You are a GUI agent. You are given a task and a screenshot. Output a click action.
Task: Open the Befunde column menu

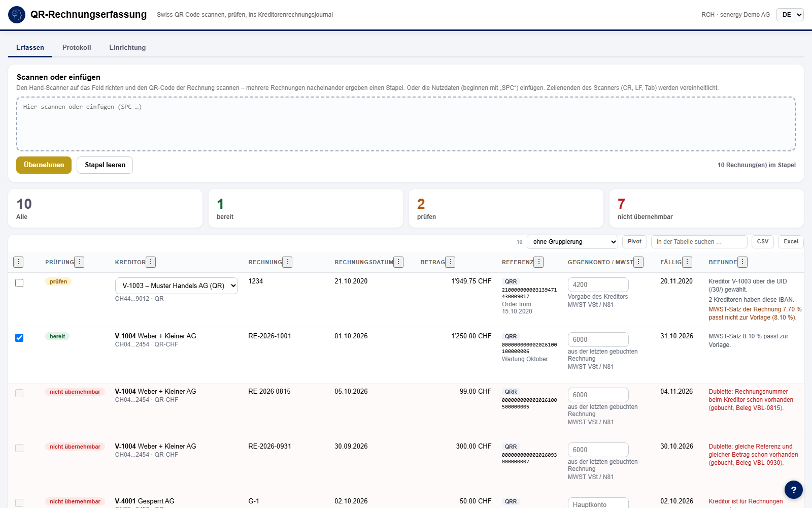(x=742, y=262)
